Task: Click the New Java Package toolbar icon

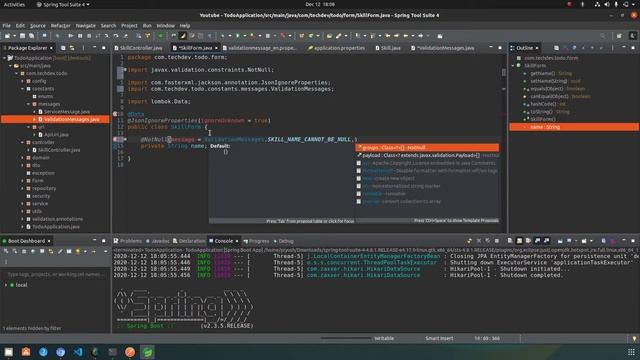Action: [x=302, y=36]
